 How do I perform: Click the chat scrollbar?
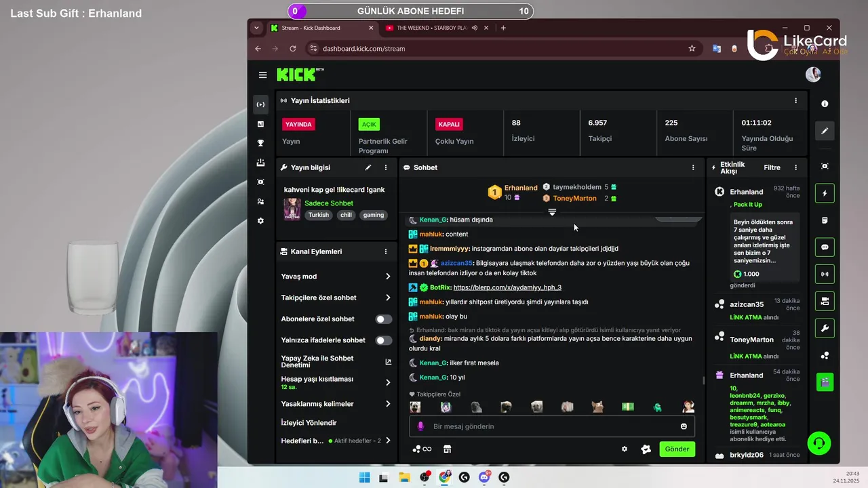(703, 380)
